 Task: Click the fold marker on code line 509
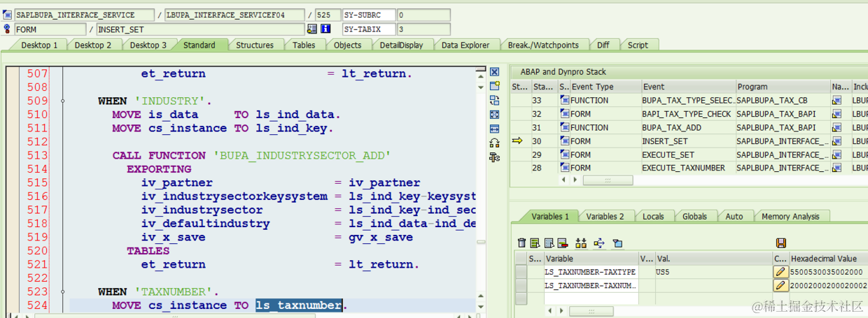coord(63,101)
